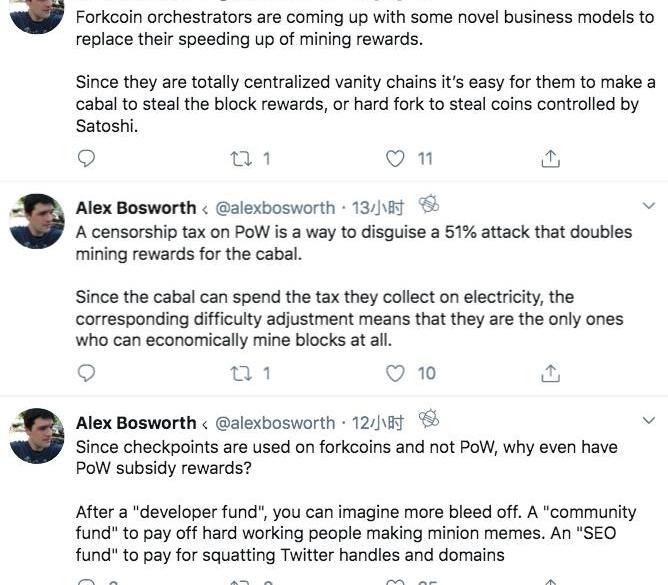Viewport: 668px width, 585px height.
Task: Reply to the censorship tax tweet
Action: pos(87,373)
